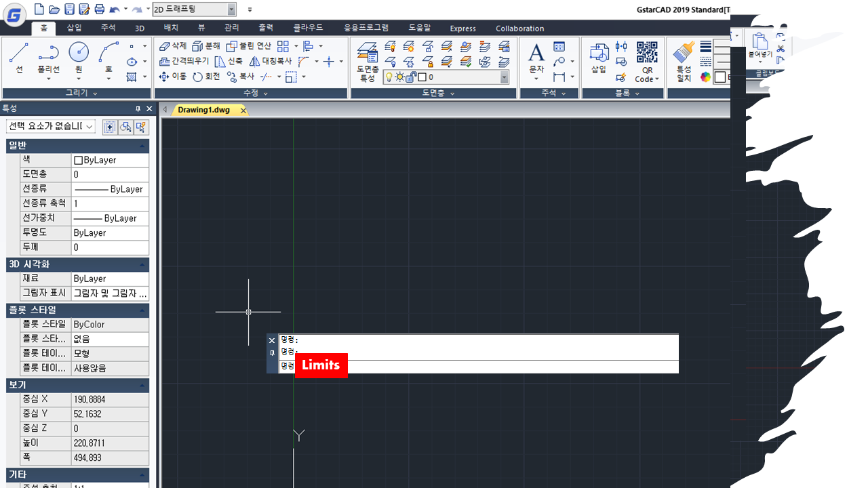Click the Rotate (회전) tool

click(206, 77)
